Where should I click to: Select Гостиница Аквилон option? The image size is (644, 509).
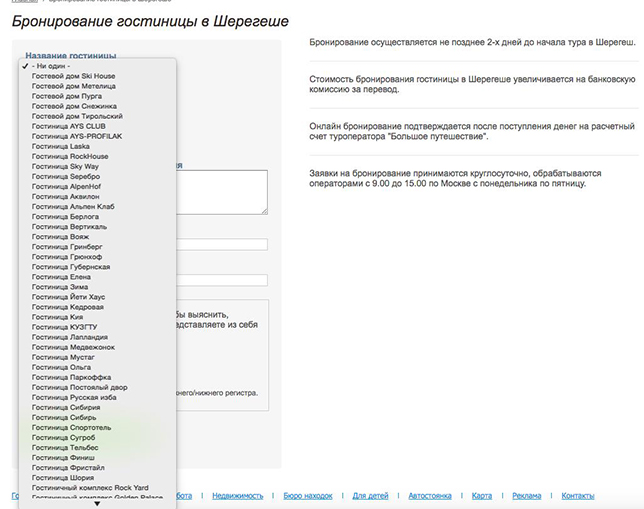97,197
